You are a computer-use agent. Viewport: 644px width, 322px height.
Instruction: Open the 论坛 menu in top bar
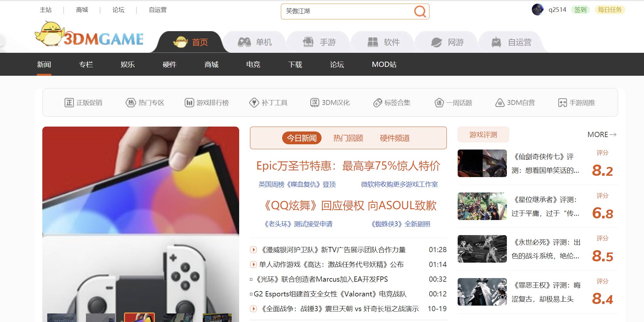point(118,10)
